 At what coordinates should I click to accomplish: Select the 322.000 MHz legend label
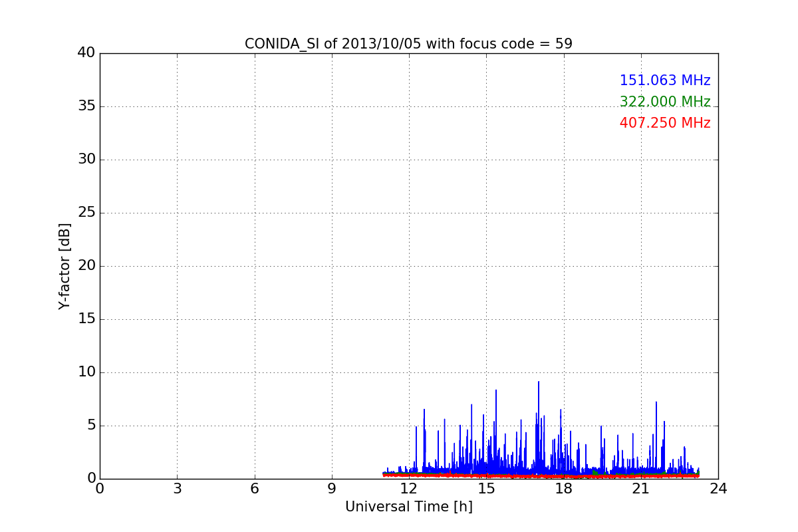[665, 102]
